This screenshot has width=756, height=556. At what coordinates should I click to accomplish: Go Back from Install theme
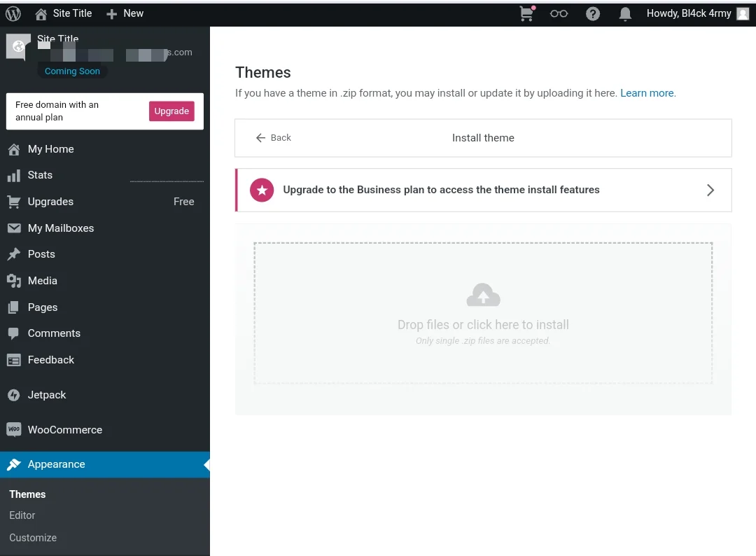(274, 138)
